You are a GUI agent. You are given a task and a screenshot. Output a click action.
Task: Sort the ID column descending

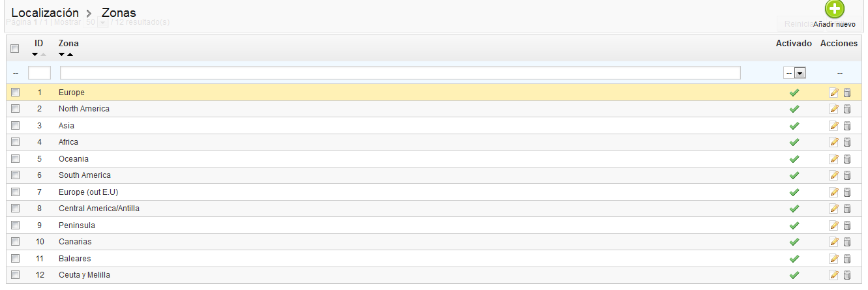click(x=35, y=55)
